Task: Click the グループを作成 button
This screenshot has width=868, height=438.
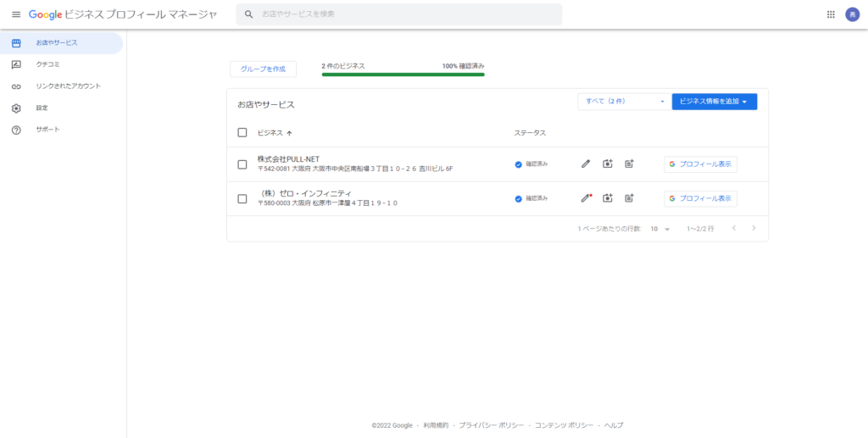Action: tap(263, 69)
